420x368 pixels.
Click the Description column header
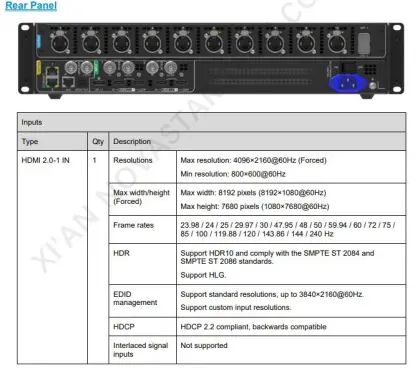[257, 141]
